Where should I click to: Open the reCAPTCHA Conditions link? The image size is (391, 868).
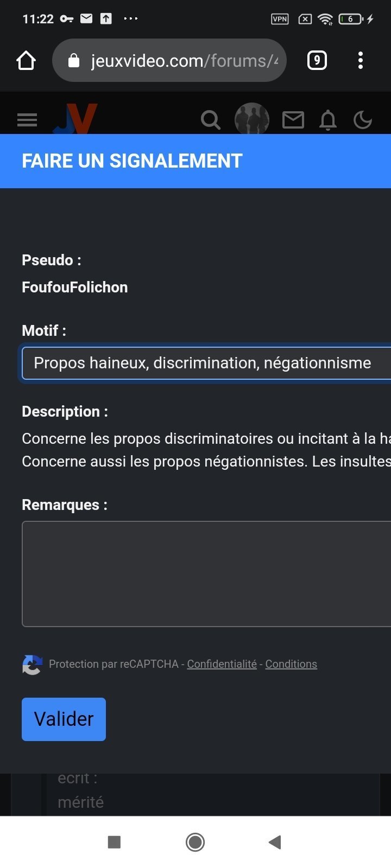(x=291, y=664)
